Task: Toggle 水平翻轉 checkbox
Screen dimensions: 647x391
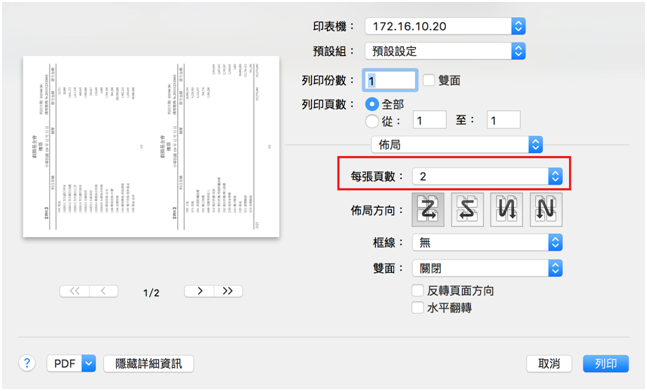Action: [418, 307]
